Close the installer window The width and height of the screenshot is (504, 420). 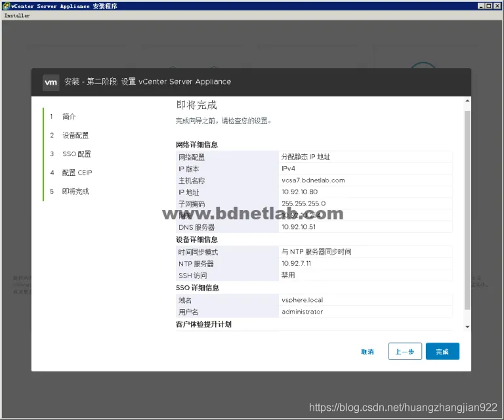coord(497,6)
